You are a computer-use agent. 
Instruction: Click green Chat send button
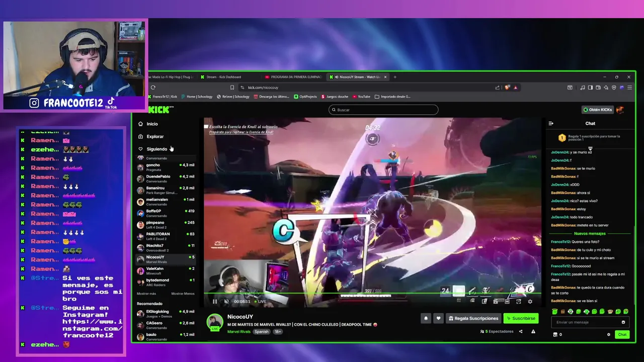tap(622, 334)
